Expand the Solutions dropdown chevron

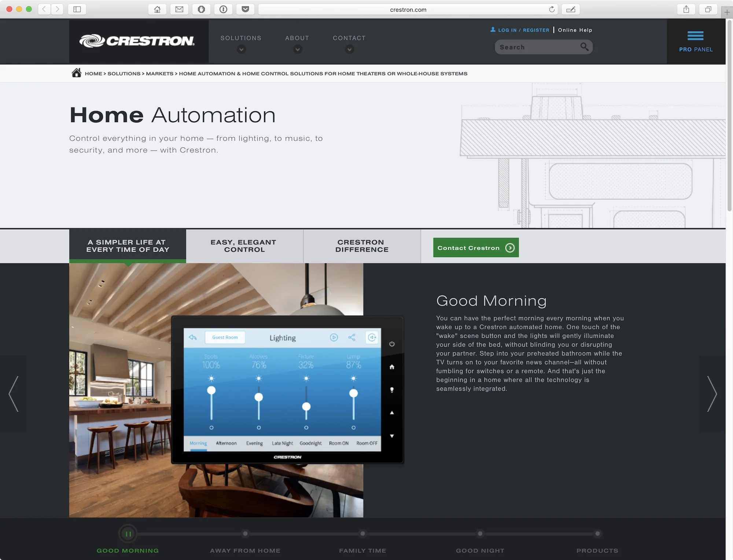pos(241,49)
